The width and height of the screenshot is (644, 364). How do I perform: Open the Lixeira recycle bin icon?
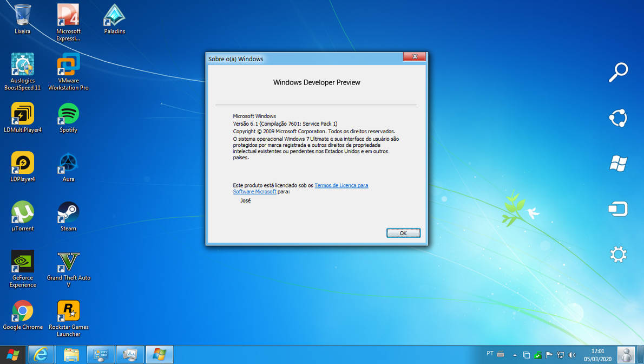pos(22,19)
